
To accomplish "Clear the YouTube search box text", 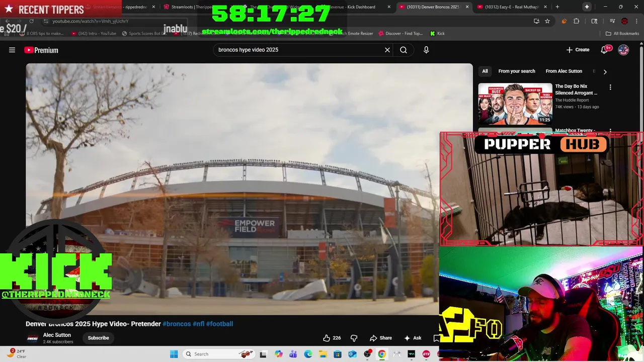I will pyautogui.click(x=387, y=50).
